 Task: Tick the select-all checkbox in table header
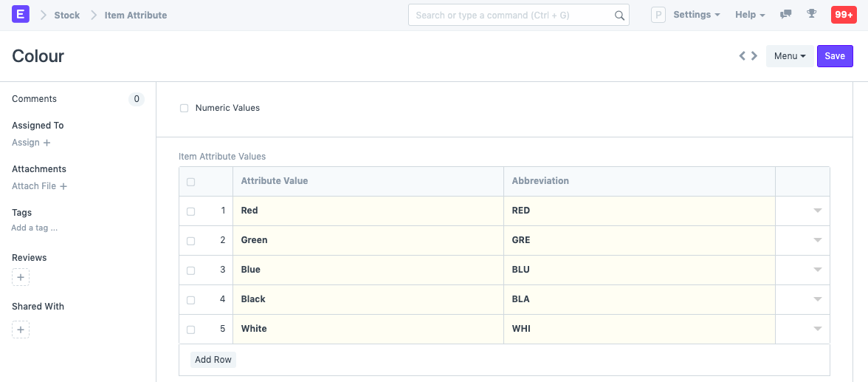[191, 182]
